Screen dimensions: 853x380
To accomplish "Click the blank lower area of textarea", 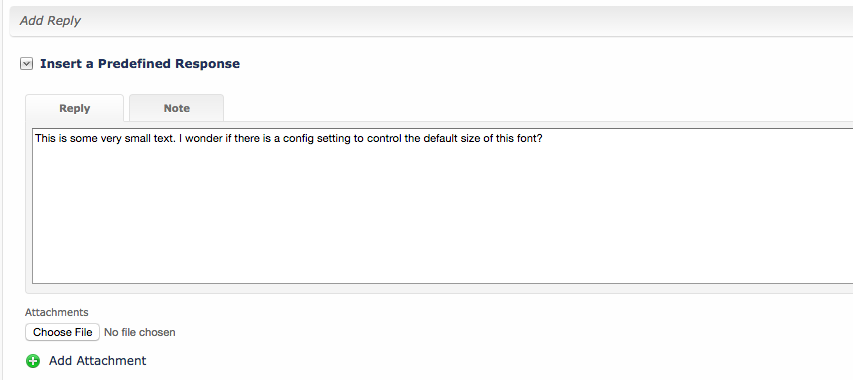I will click(442, 228).
